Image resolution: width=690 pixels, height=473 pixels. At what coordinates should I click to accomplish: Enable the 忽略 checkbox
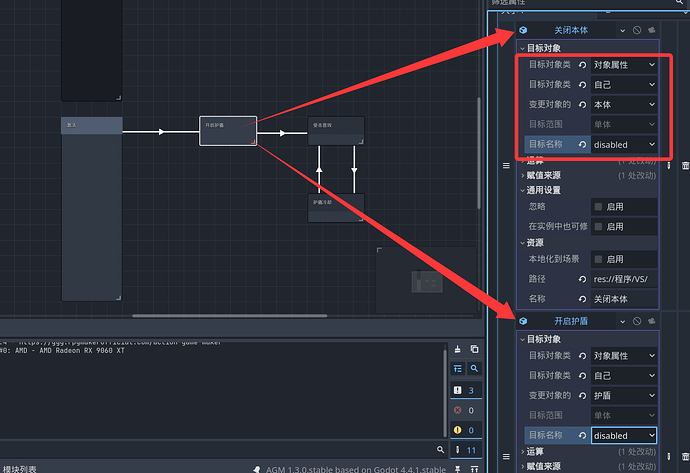coord(598,207)
